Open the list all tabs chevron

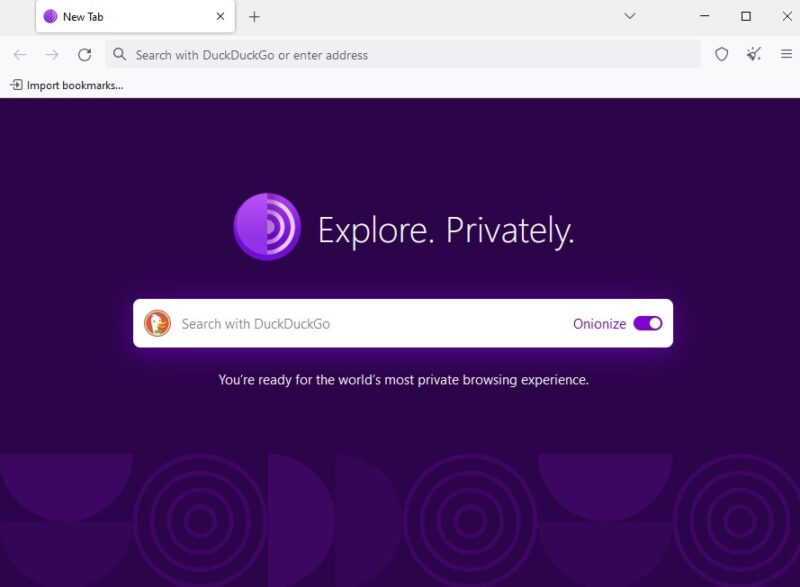[x=629, y=16]
